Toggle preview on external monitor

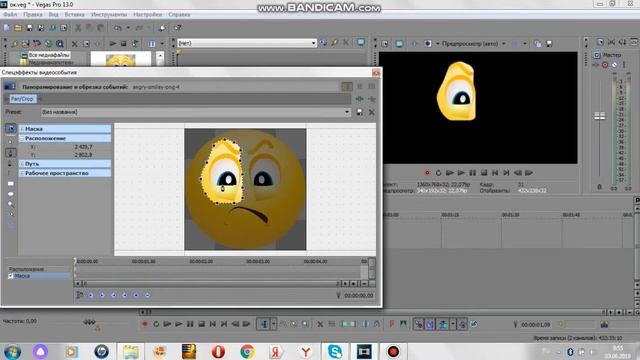pos(399,44)
